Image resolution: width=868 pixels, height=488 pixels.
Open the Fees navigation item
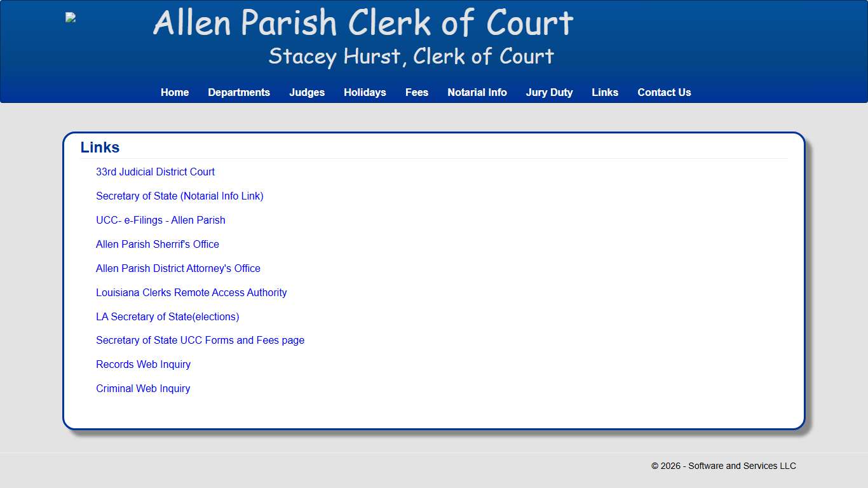click(417, 92)
